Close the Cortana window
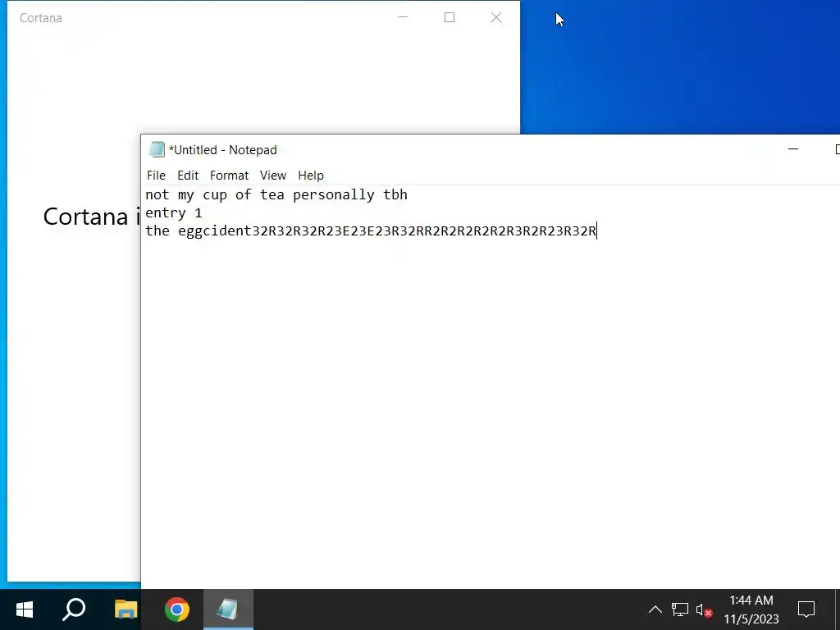The height and width of the screenshot is (630, 840). pos(496,18)
